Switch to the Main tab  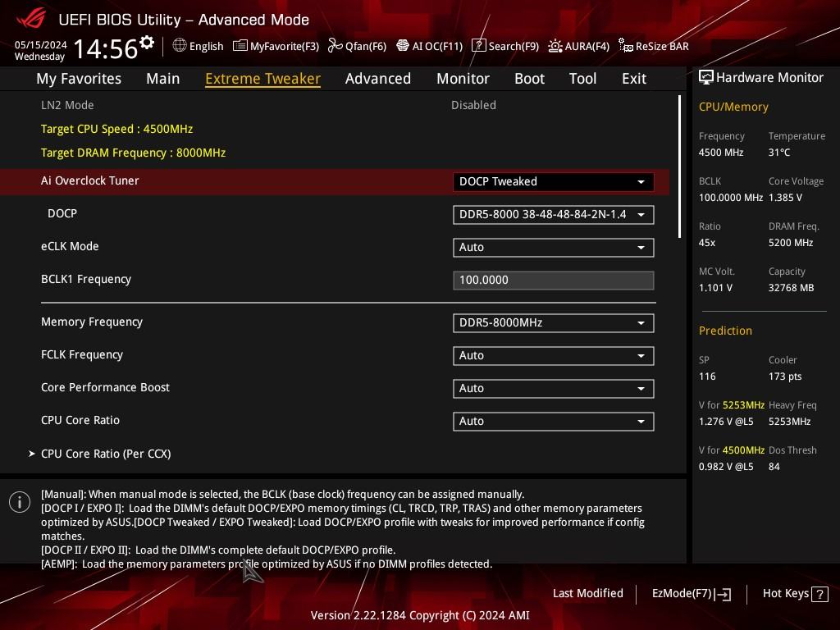click(163, 79)
